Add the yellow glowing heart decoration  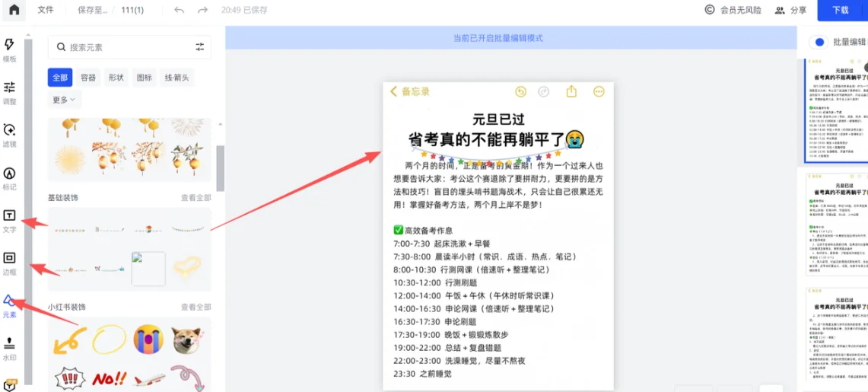point(186,268)
